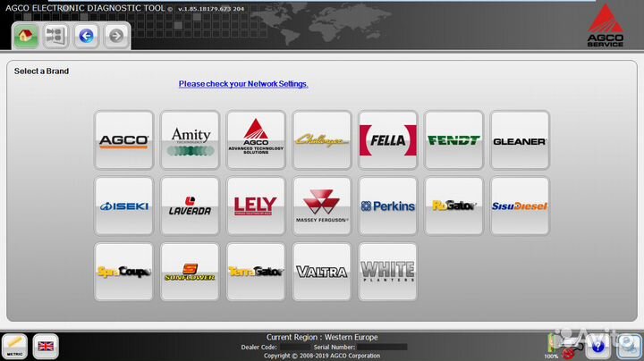
Task: Click the back arrow navigation button
Action: (86, 36)
